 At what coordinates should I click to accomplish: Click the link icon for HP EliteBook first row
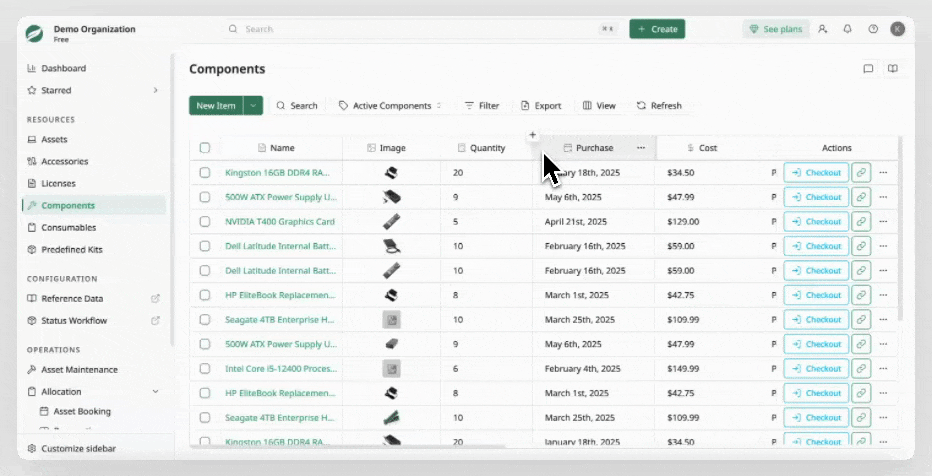click(861, 295)
